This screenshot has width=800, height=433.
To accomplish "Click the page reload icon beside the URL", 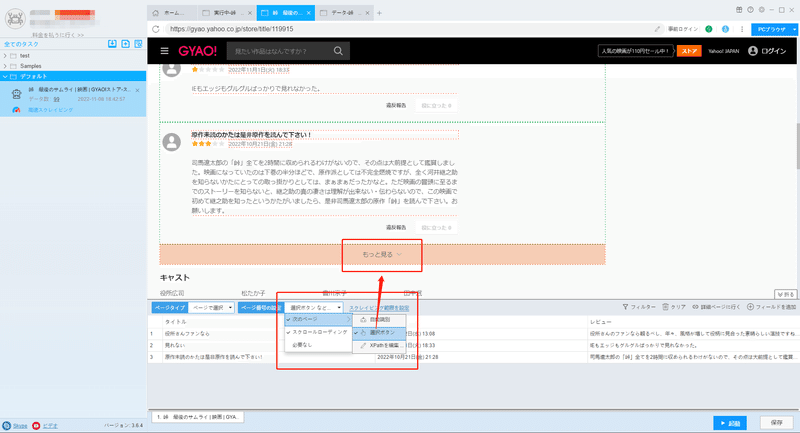I will 156,29.
